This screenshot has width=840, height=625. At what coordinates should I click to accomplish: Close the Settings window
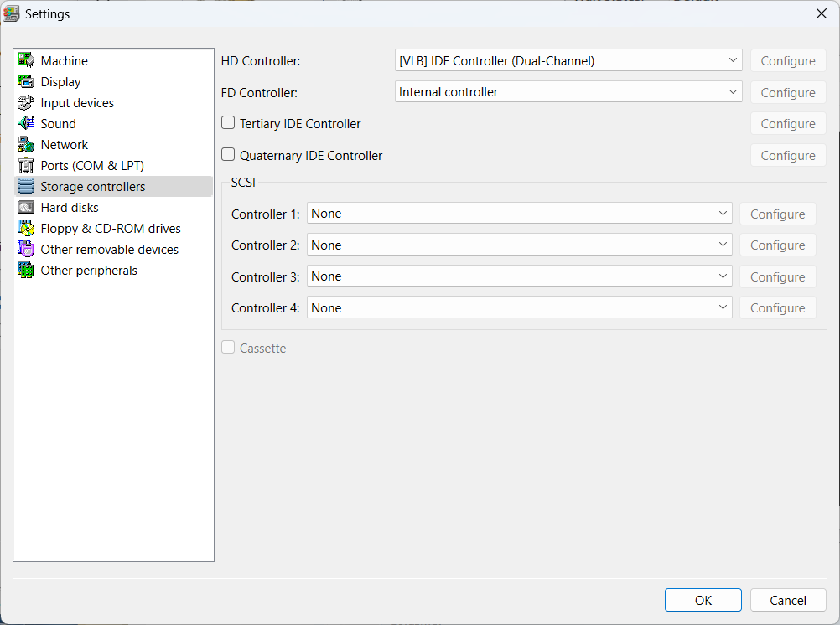coord(821,13)
